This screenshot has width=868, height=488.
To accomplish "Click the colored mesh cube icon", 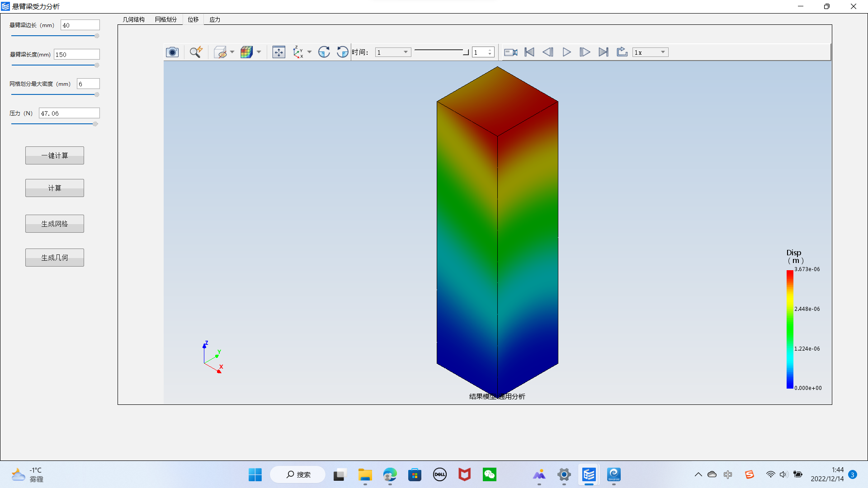I will click(x=246, y=52).
